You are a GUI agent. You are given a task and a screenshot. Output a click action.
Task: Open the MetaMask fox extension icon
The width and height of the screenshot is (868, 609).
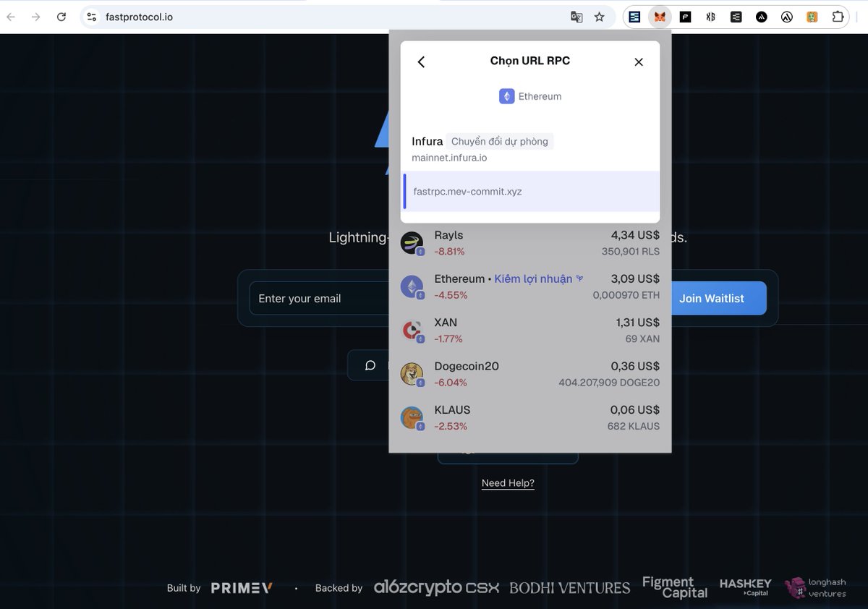660,17
